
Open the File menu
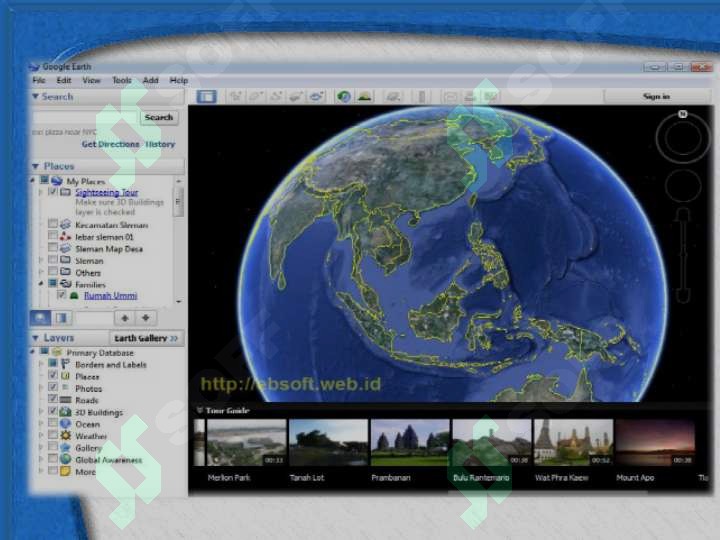(39, 80)
